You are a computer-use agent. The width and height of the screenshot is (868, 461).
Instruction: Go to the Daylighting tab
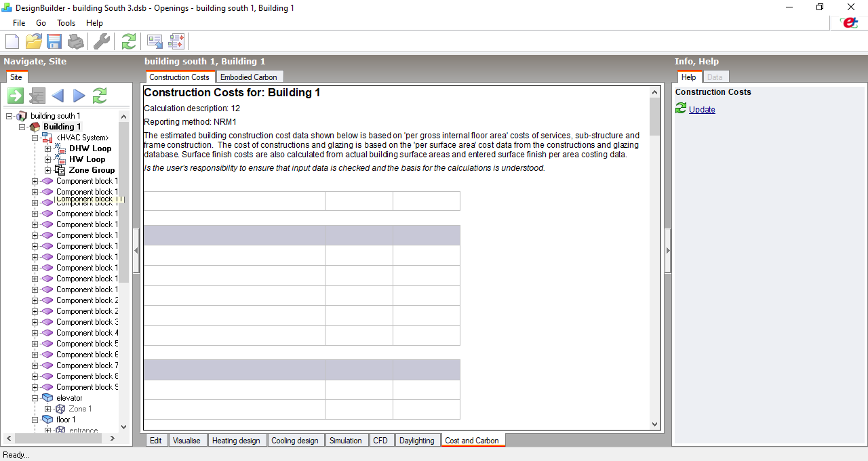point(417,441)
